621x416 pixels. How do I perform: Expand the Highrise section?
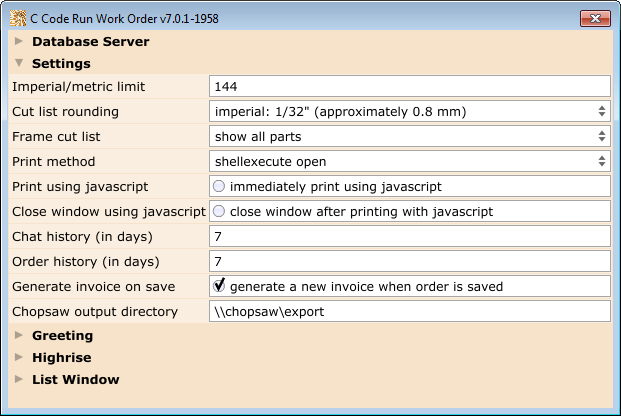(18, 358)
